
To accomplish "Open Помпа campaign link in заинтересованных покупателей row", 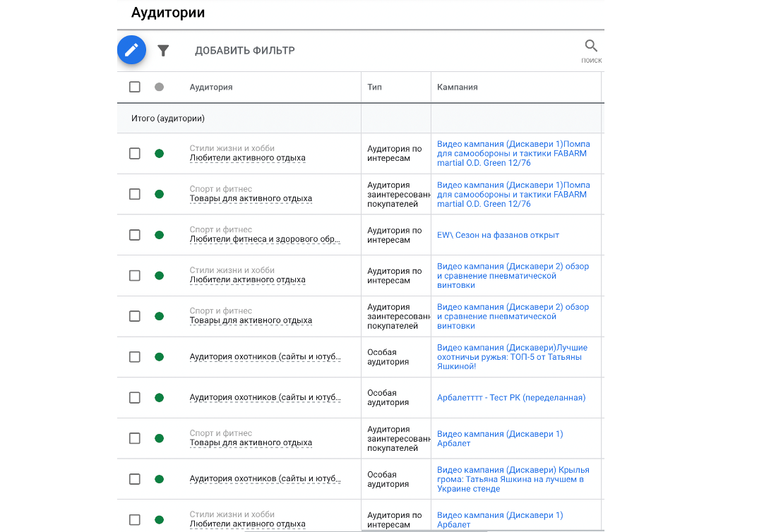I will [513, 194].
